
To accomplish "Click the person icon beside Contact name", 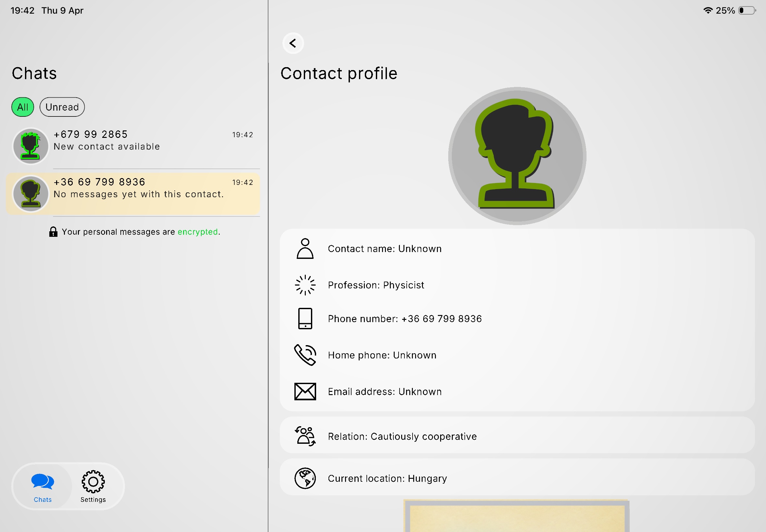I will click(x=304, y=249).
